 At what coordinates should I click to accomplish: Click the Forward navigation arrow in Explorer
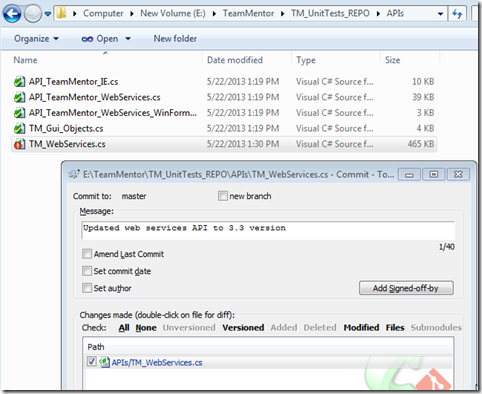pos(33,14)
